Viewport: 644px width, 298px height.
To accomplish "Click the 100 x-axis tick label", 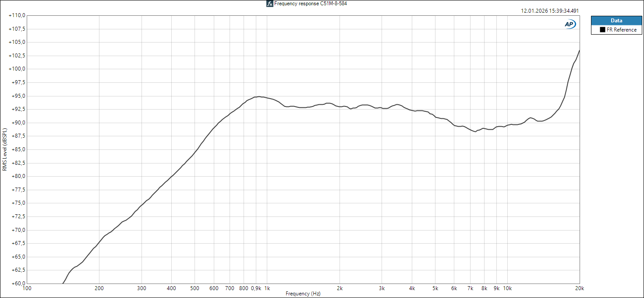I will (27, 288).
